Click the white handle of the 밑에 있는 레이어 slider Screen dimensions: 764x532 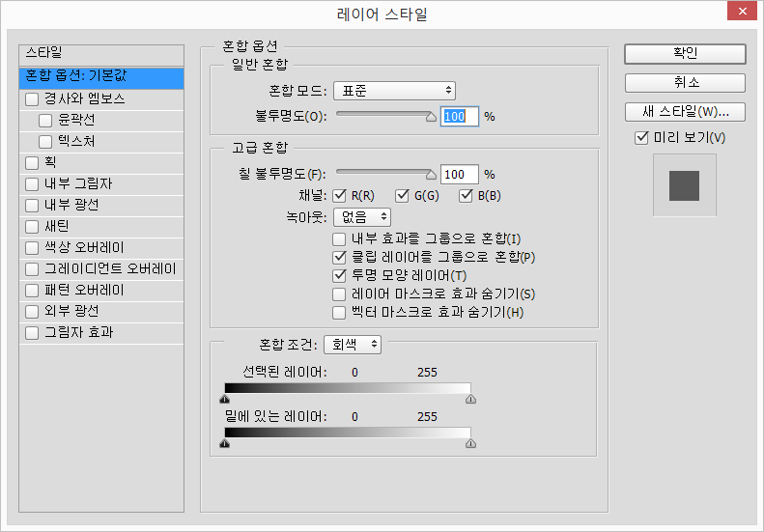click(x=470, y=443)
